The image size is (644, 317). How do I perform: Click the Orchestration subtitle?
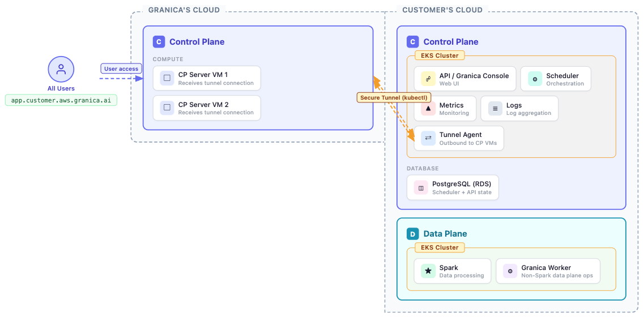(565, 83)
